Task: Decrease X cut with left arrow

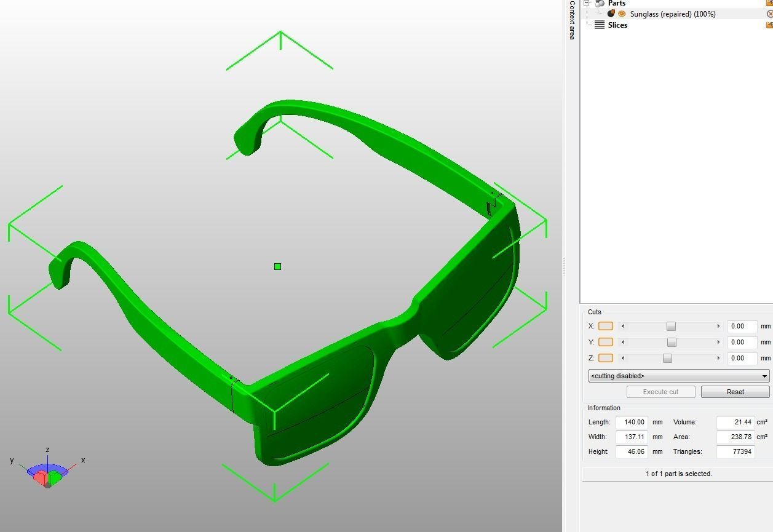Action: (x=623, y=326)
